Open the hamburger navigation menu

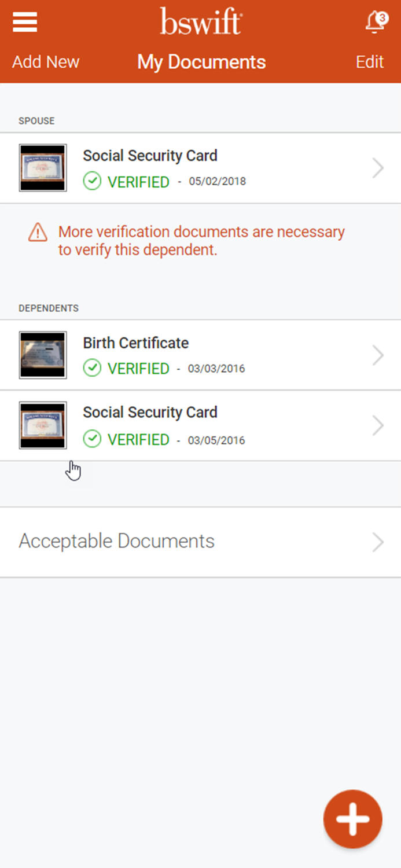(24, 22)
